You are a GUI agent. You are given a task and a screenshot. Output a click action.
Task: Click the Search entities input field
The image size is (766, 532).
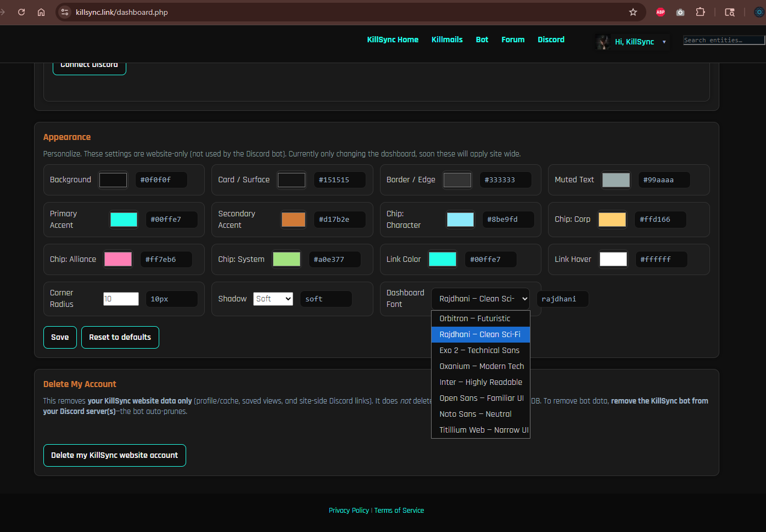pyautogui.click(x=723, y=40)
